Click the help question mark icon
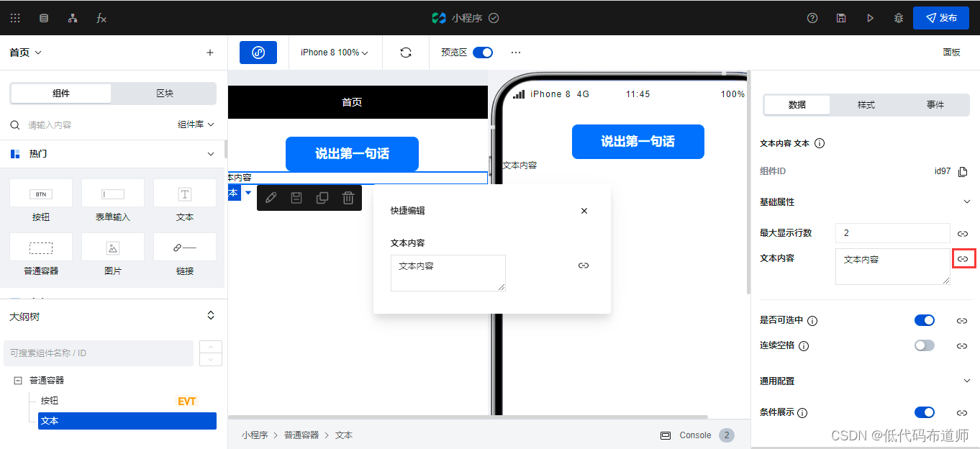The image size is (980, 449). (x=812, y=18)
